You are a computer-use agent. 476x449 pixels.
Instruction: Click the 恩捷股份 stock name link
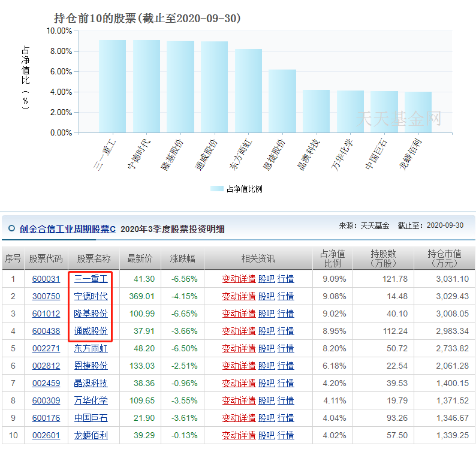click(91, 366)
